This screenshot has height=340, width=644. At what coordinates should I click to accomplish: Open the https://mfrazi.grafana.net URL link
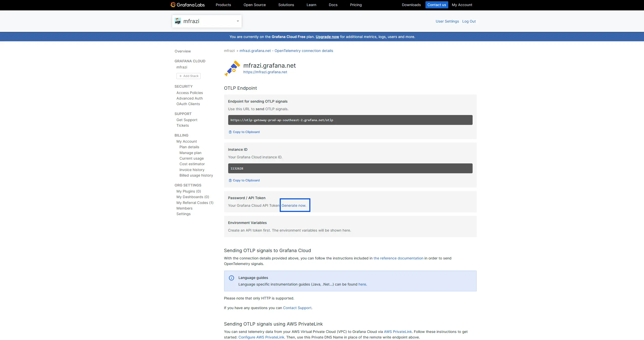coord(265,72)
